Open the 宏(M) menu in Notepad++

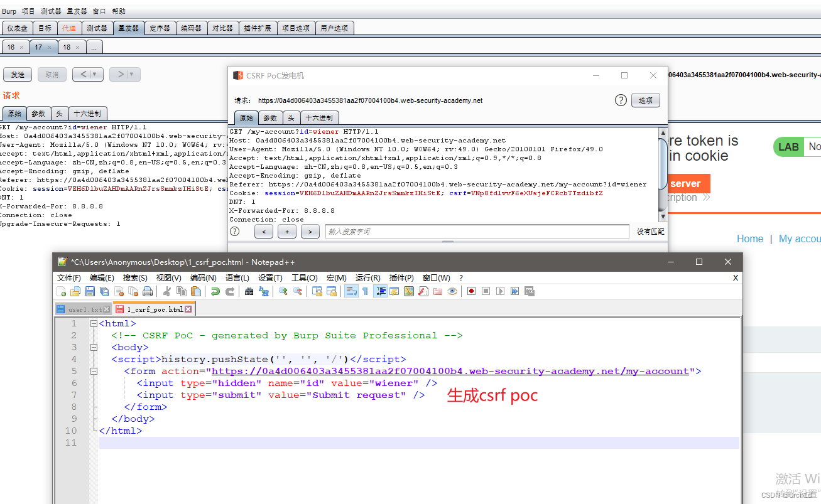pyautogui.click(x=336, y=277)
